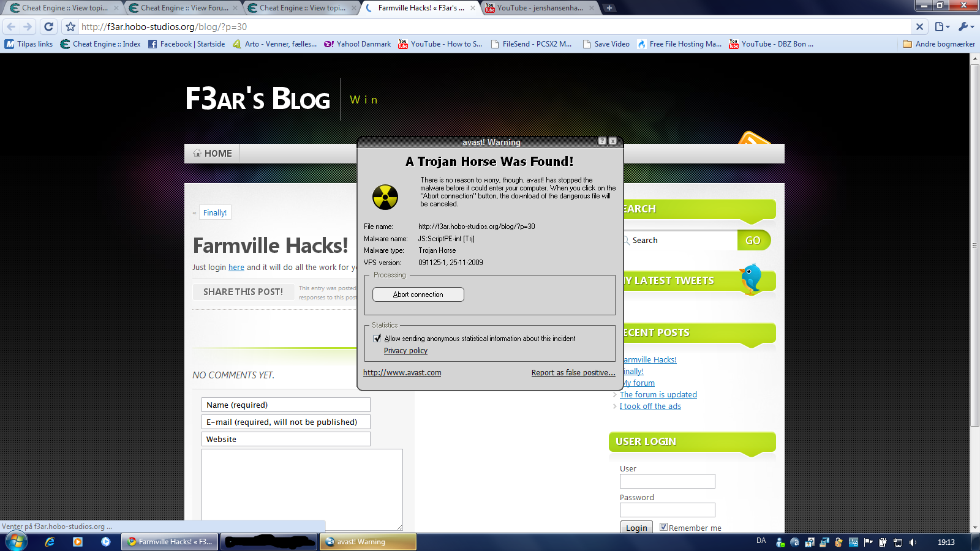Viewport: 980px width, 551px height.
Task: Switch to the YouTube jenshansenha tab
Action: coord(540,8)
